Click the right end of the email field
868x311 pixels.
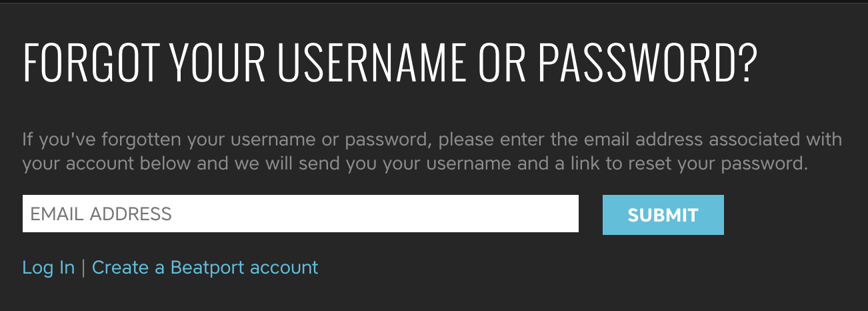pyautogui.click(x=560, y=214)
